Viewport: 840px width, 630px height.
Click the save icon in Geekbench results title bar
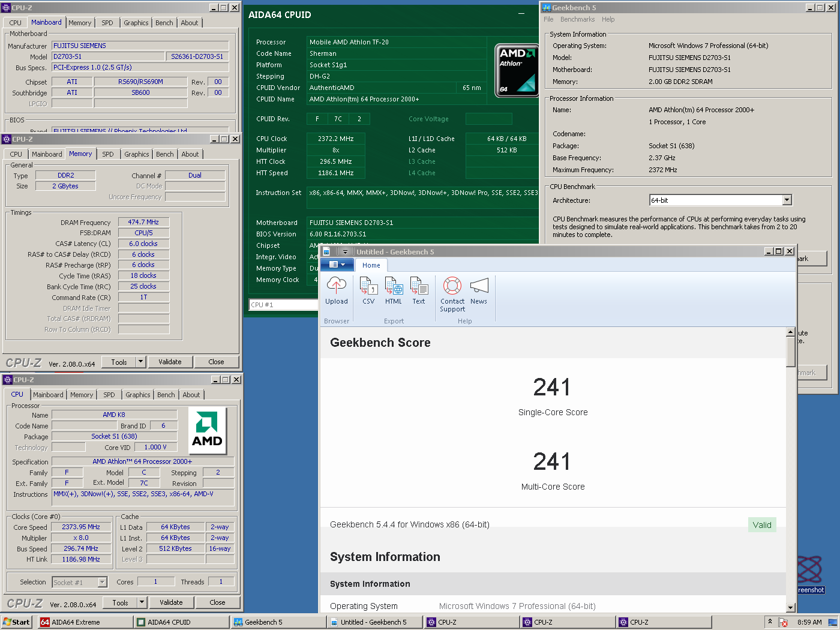click(x=327, y=251)
